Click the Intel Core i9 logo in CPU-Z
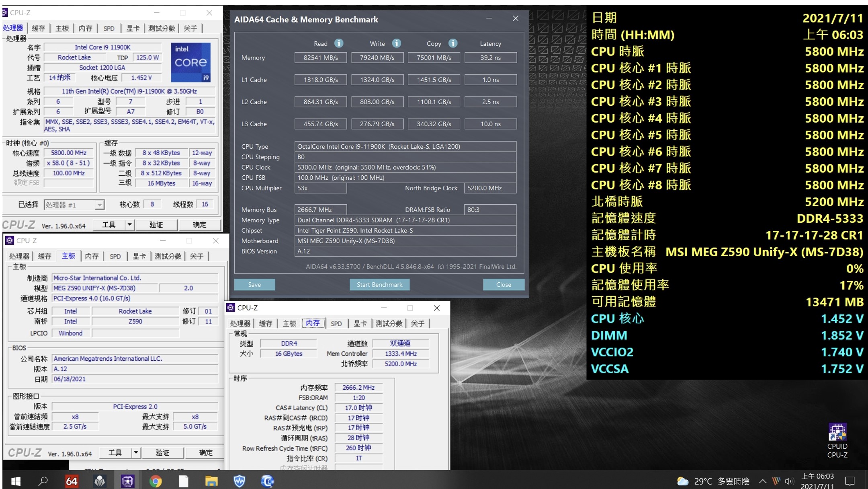The width and height of the screenshot is (868, 489). click(x=191, y=62)
